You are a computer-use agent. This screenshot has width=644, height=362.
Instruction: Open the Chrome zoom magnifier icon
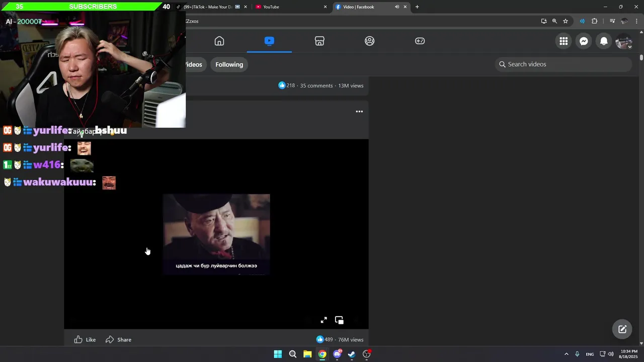coord(554,21)
